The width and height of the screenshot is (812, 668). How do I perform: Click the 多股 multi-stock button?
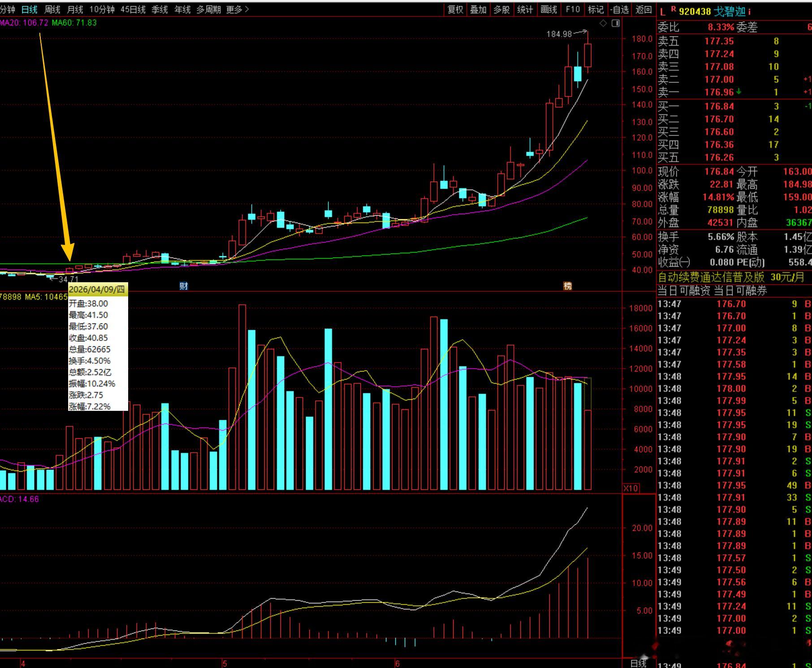tap(501, 9)
